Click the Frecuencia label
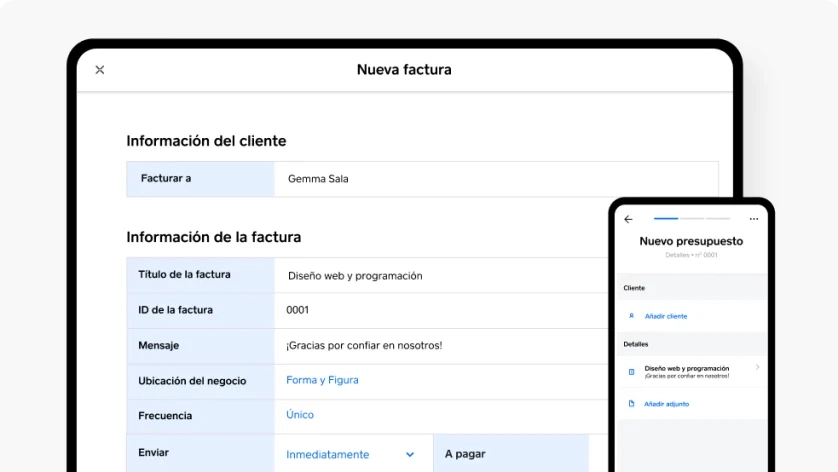Screen dimensions: 838x472 pos(165,416)
